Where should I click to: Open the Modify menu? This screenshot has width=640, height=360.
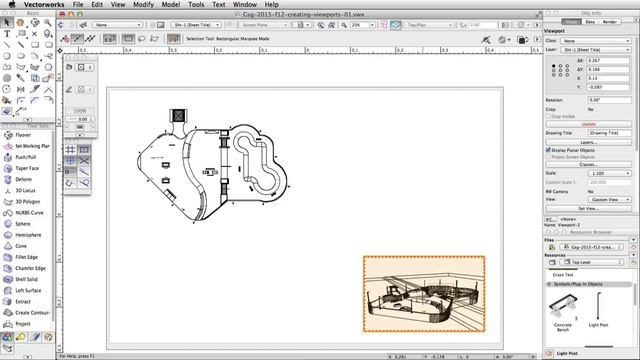[143, 4]
